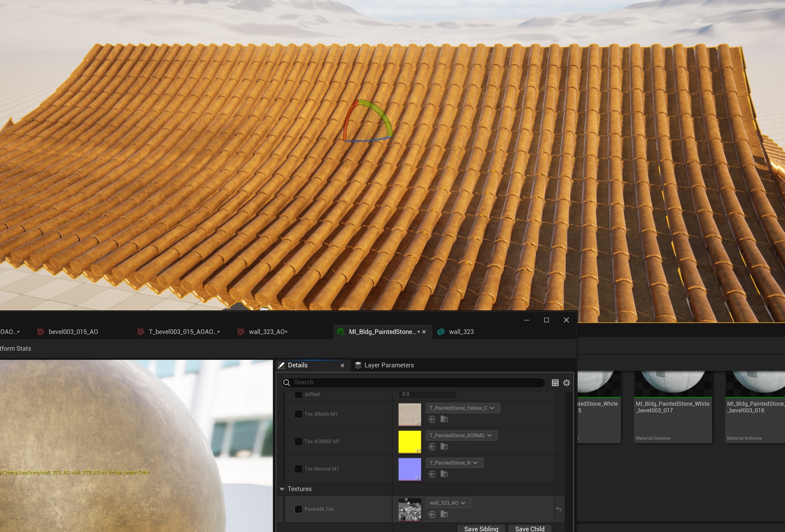Switch to the Layer Parameters tab
This screenshot has width=785, height=532.
point(384,365)
